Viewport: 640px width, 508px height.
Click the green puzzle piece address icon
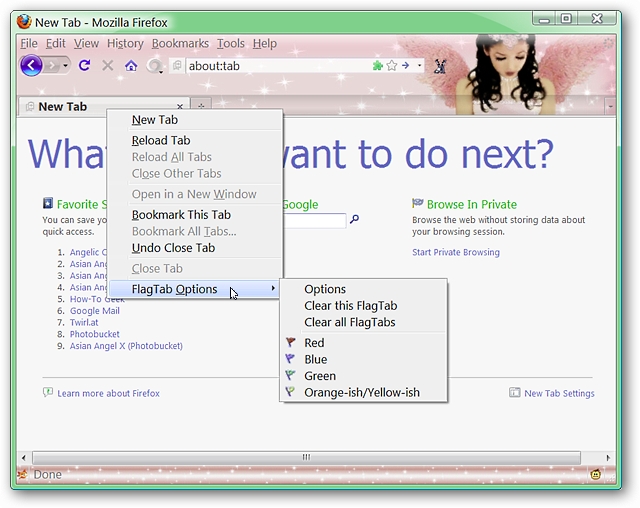click(378, 65)
